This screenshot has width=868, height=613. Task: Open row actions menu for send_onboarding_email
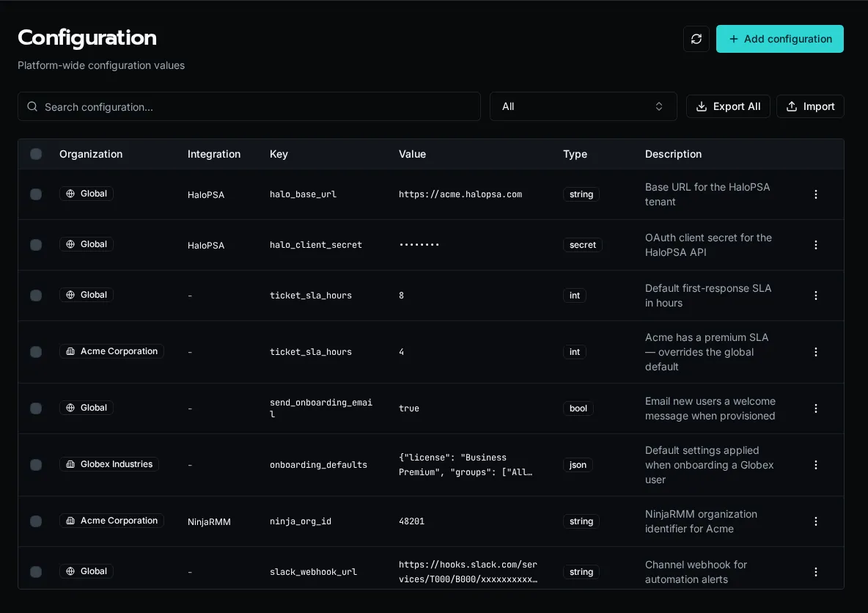(x=815, y=408)
